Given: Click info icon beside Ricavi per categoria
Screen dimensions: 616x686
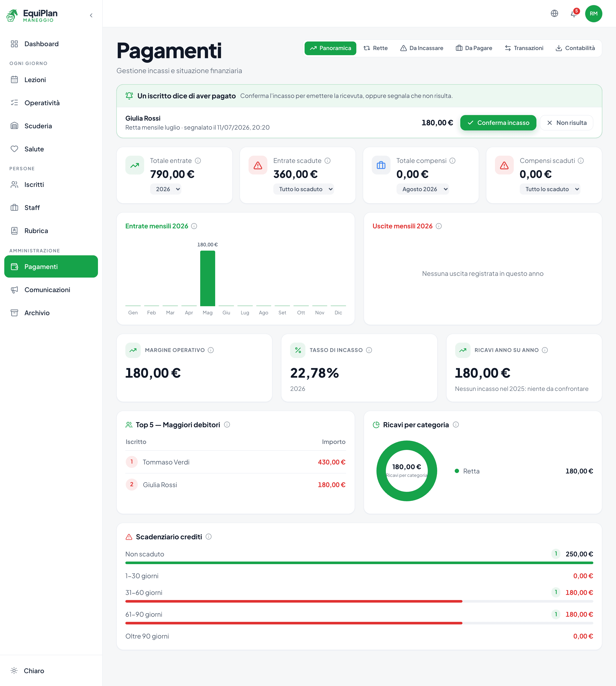Looking at the screenshot, I should coord(456,424).
